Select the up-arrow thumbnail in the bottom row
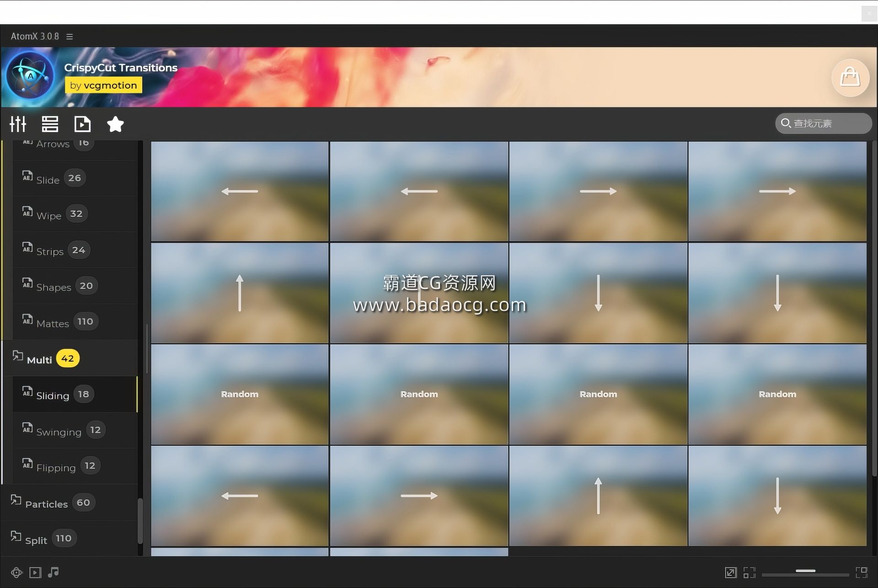 click(x=598, y=496)
